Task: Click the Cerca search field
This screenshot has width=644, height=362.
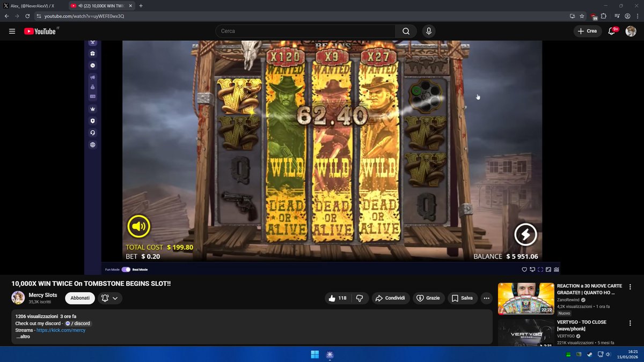Action: tap(306, 31)
